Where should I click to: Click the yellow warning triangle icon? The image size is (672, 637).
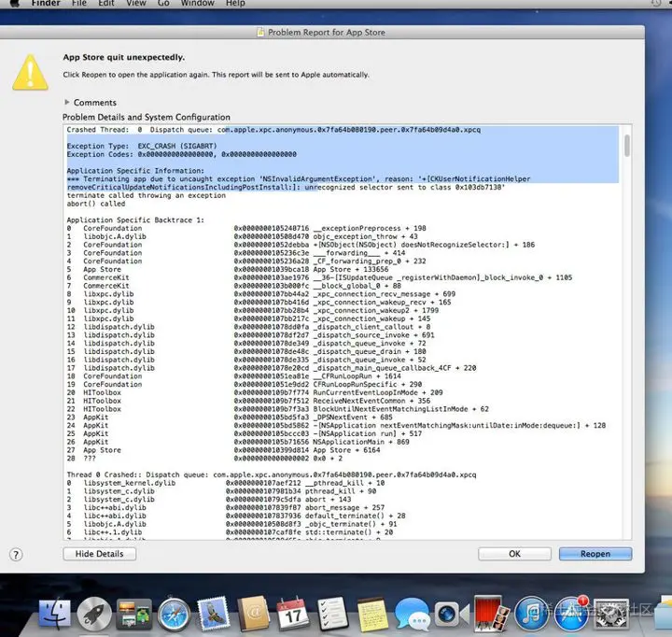pos(30,73)
